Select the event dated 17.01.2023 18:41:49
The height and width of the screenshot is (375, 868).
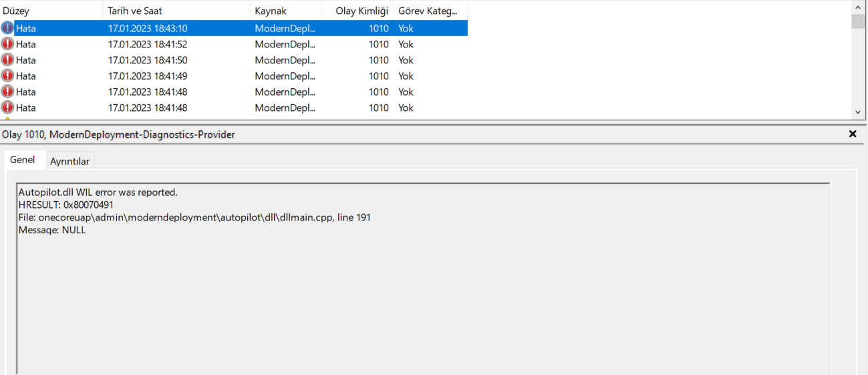point(234,76)
